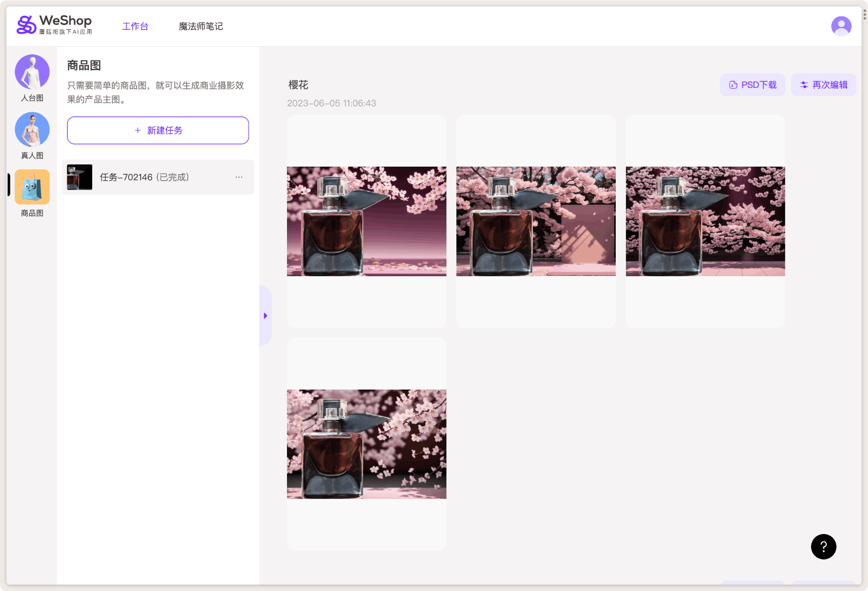Open the user avatar icon
868x591 pixels.
(x=841, y=26)
